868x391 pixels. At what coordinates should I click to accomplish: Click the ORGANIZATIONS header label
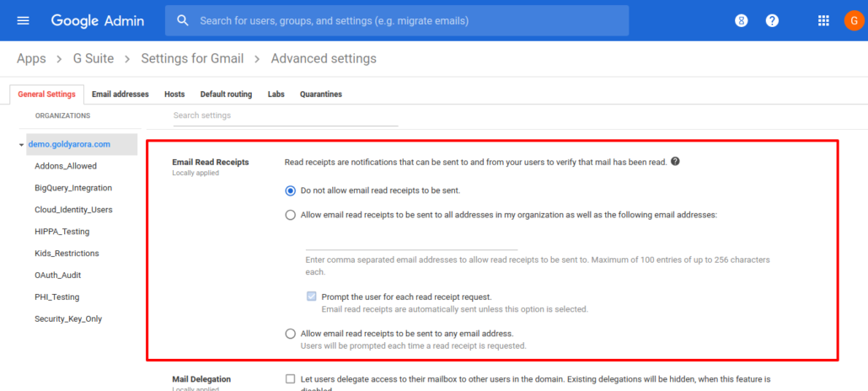click(x=62, y=115)
